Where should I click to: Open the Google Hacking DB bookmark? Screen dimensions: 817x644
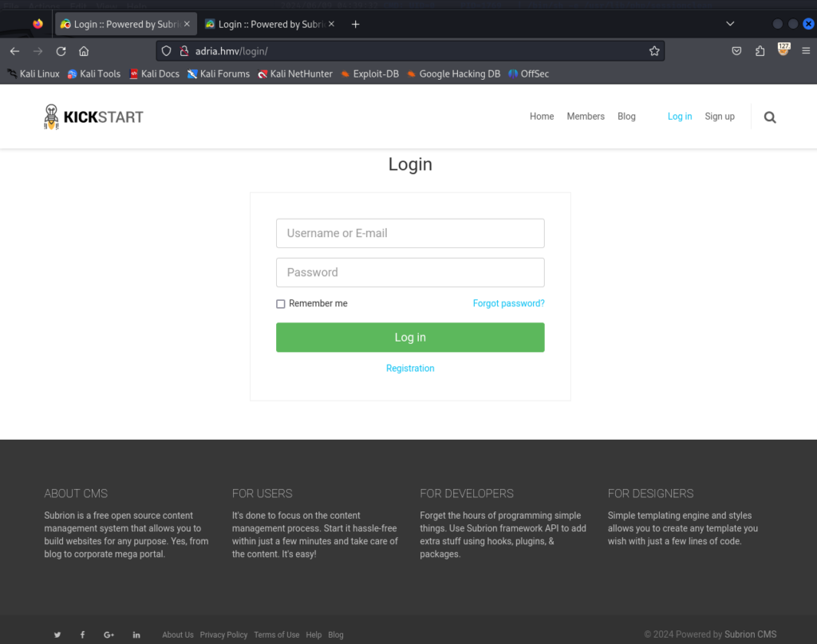coord(454,74)
